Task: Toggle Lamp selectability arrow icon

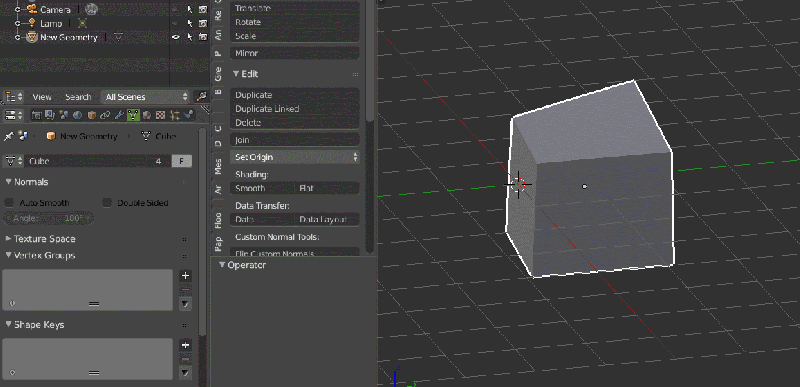Action: 190,23
